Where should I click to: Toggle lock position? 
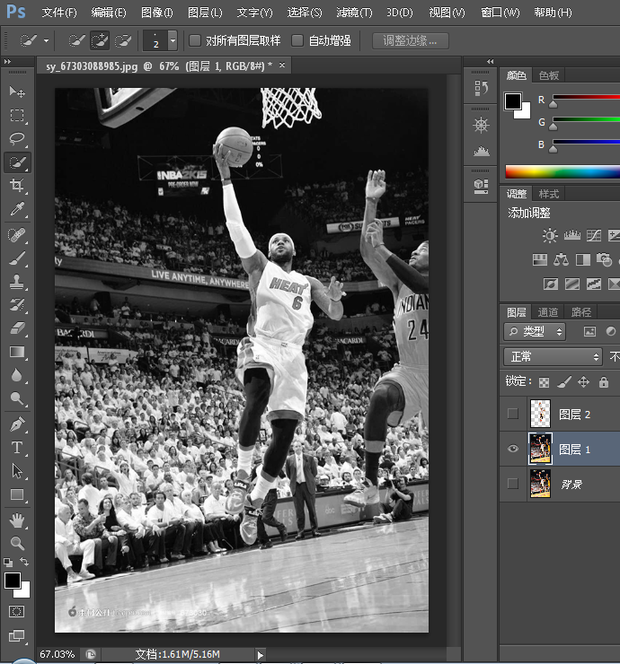[584, 382]
